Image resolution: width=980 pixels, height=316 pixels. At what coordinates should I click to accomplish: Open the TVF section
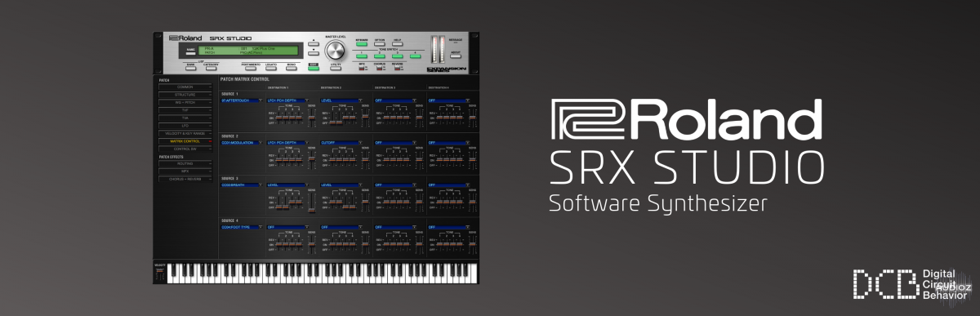(x=186, y=110)
